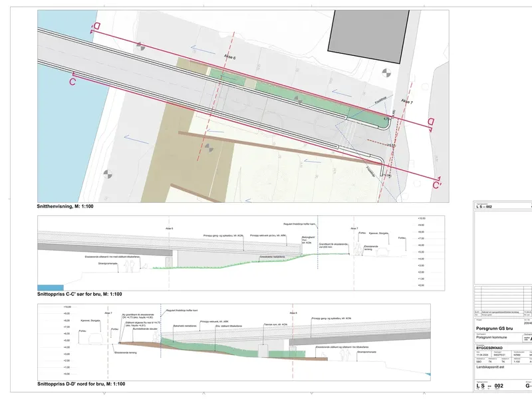Viewport: 532px width, 399px height.
Task: Click 'Strandpromenade' label in the C-C' section
Action: [108, 263]
